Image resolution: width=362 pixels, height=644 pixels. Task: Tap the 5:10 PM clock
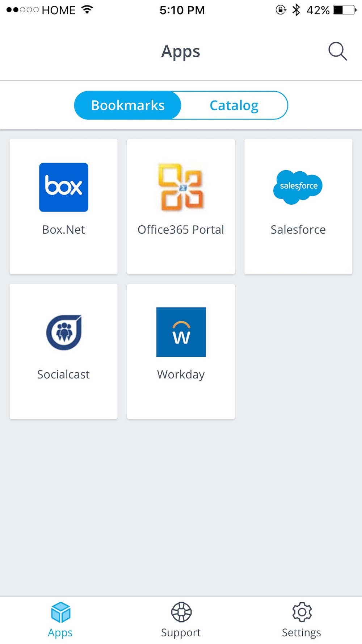[182, 10]
